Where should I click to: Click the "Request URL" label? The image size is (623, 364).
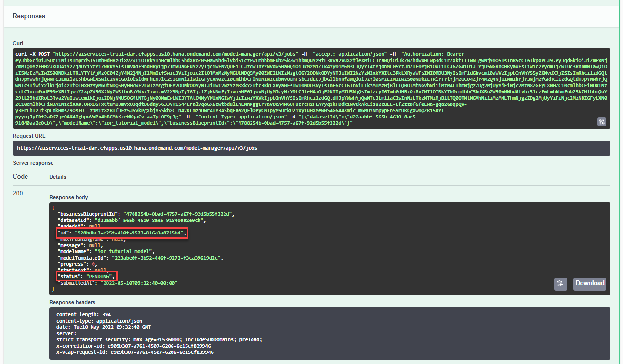tap(28, 136)
